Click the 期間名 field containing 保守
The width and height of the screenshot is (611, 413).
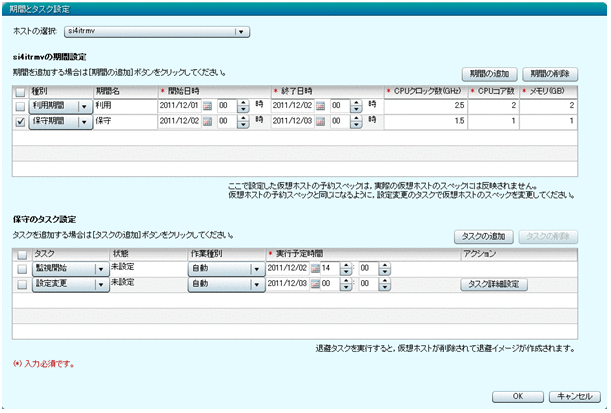coord(123,121)
